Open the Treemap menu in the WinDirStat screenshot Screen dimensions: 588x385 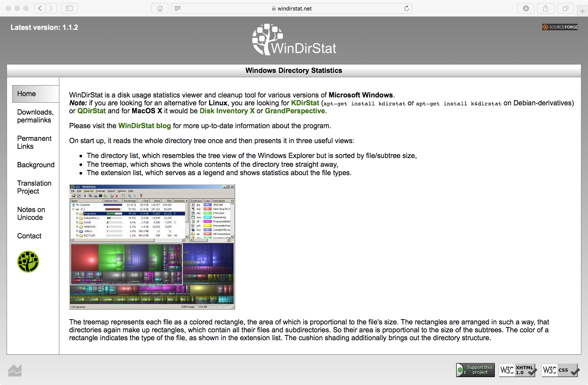(101, 191)
